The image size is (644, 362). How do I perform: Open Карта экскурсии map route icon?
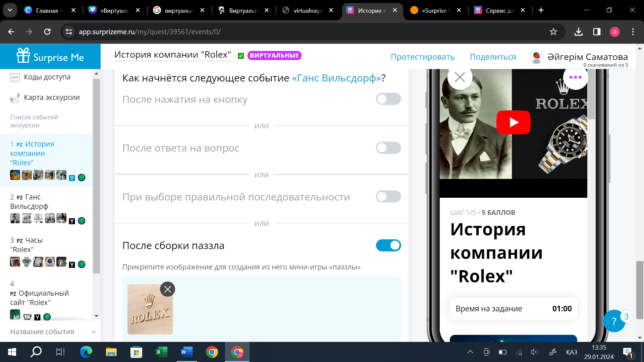15,98
